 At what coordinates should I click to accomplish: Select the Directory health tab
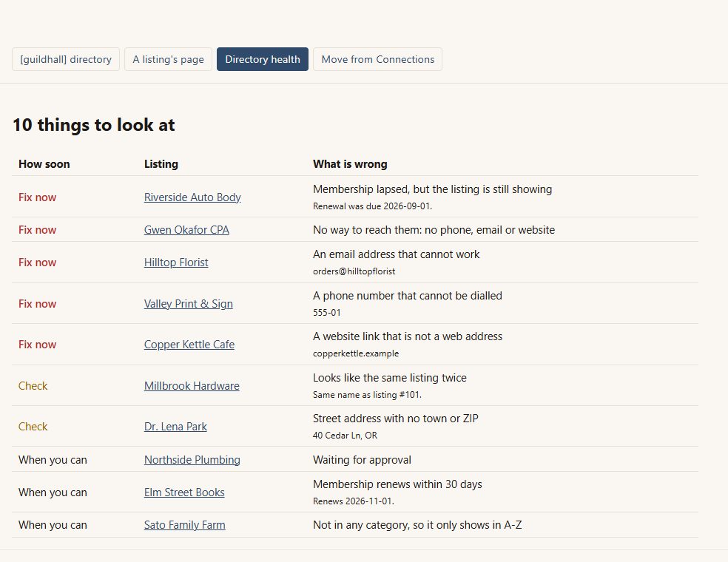coord(263,59)
